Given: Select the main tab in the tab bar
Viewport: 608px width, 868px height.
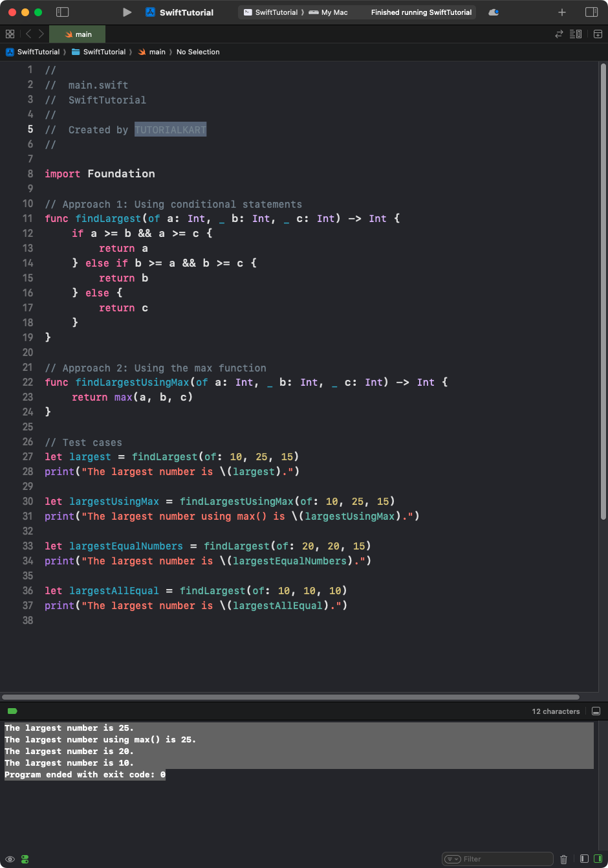Looking at the screenshot, I should click(x=77, y=34).
